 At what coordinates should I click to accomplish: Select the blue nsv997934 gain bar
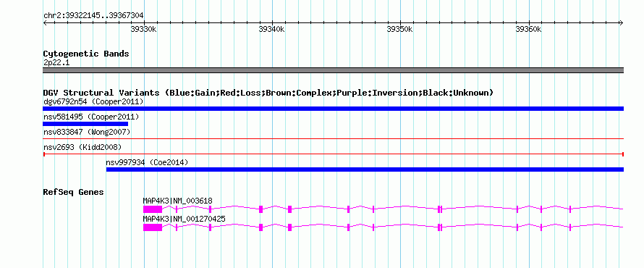pos(365,169)
